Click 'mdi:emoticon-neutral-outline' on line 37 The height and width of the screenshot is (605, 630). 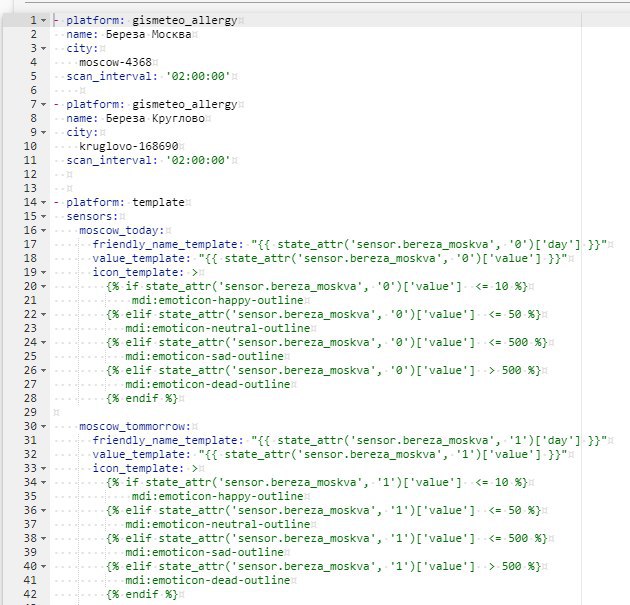point(218,524)
